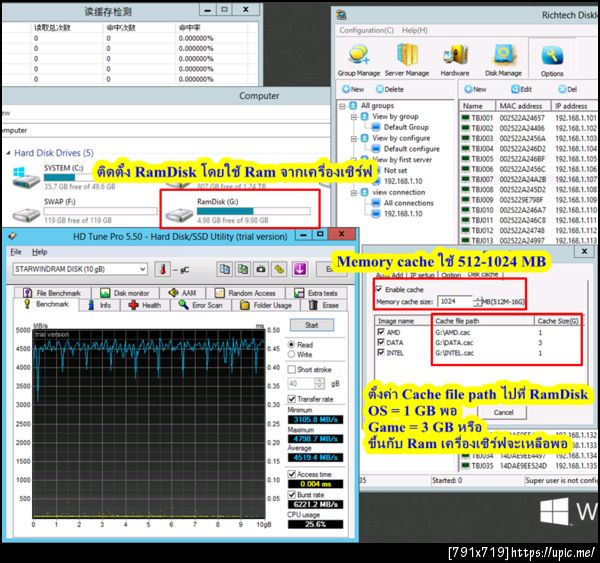600x563 pixels.
Task: Click the copy text icon in HD Tune toolbar
Action: pos(225,269)
